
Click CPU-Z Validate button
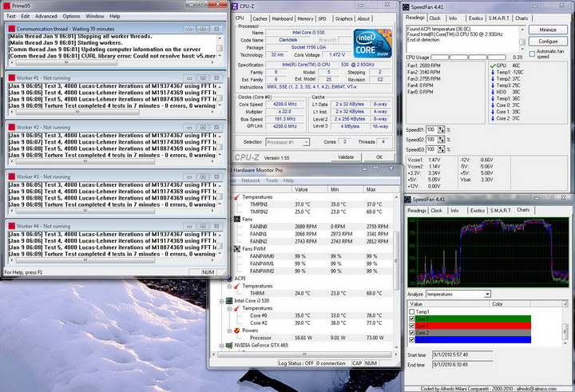click(346, 157)
